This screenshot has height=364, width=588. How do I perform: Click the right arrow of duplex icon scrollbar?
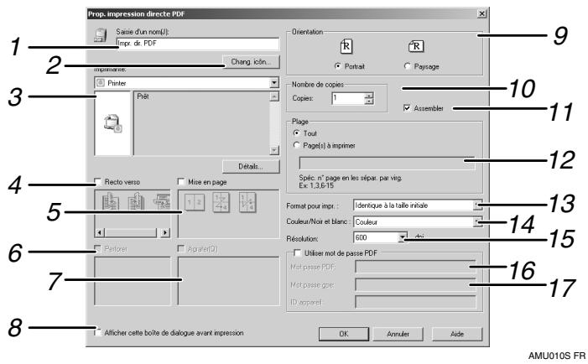165,232
